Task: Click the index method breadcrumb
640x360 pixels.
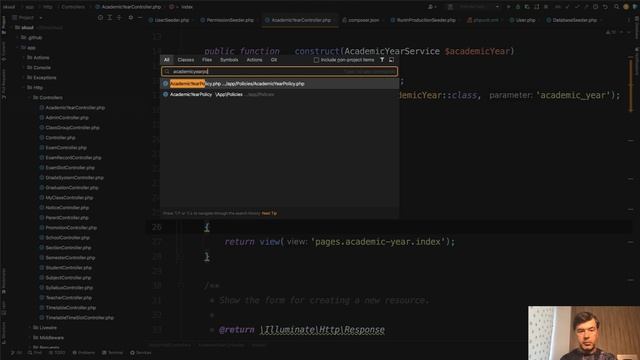Action: pos(187,7)
